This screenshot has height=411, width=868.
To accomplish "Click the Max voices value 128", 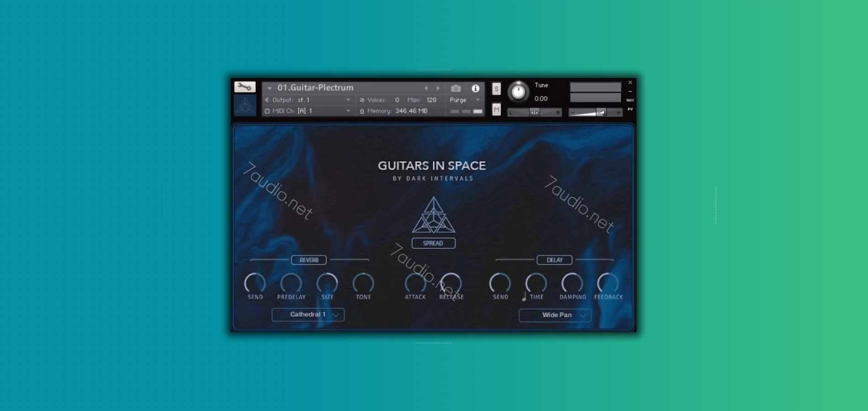I will [431, 100].
